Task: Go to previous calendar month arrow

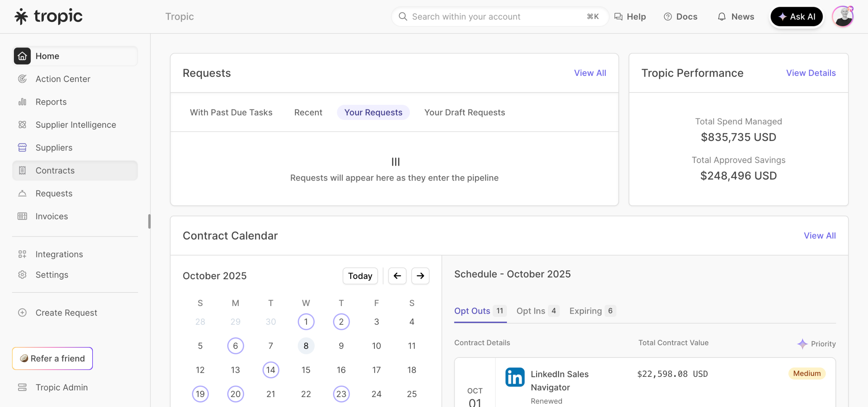Action: 397,276
